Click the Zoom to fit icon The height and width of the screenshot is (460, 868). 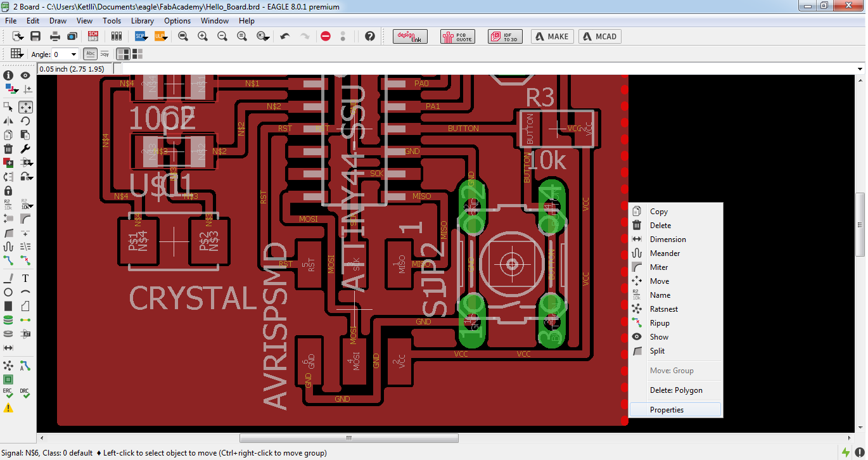click(183, 36)
